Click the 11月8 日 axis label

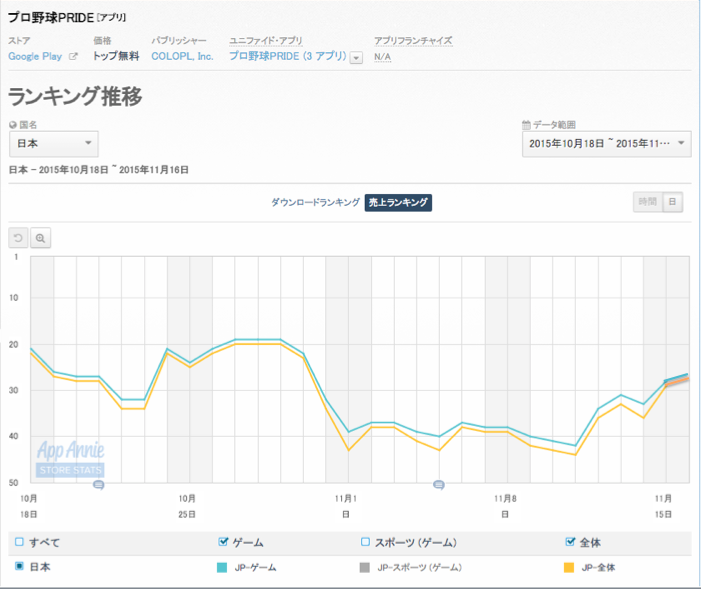[x=505, y=506]
